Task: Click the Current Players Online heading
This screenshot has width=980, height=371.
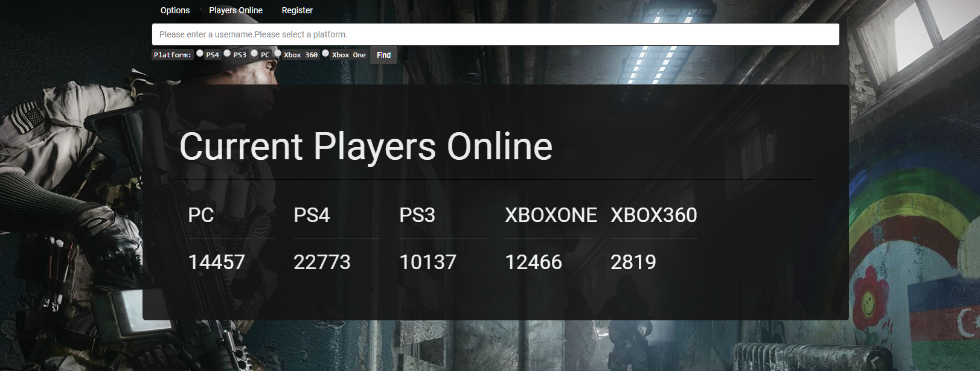Action: click(366, 147)
